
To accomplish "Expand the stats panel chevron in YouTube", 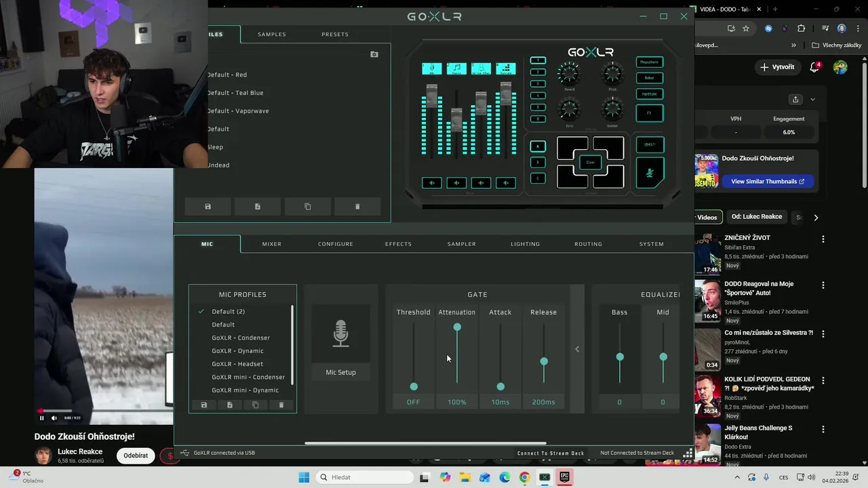I will click(x=812, y=100).
